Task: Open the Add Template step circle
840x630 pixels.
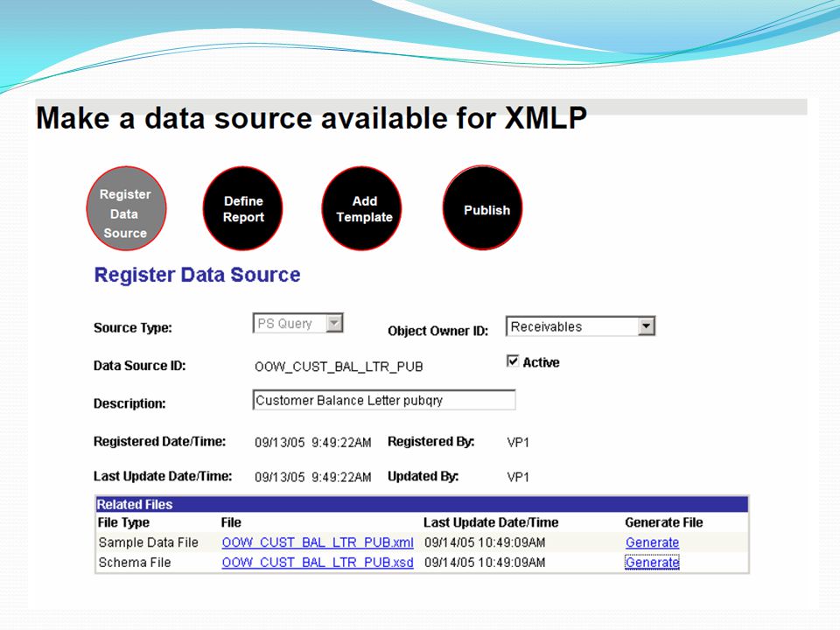Action: click(x=361, y=208)
